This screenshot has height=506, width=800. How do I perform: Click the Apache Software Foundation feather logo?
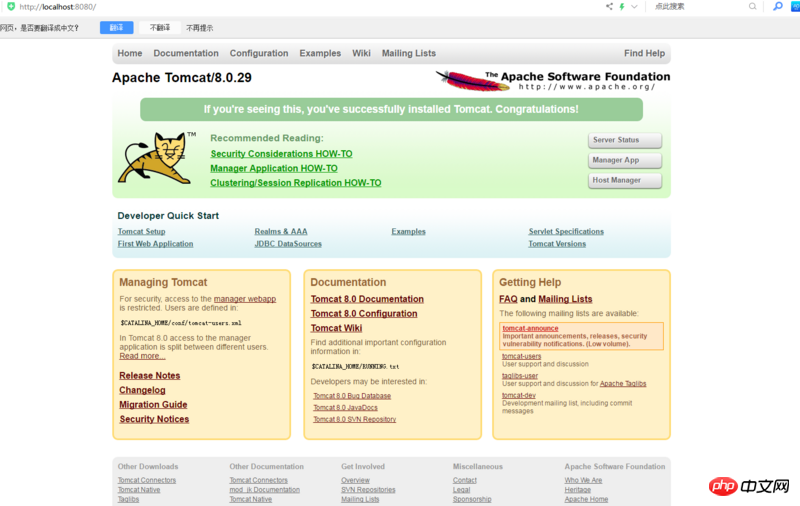pos(553,81)
